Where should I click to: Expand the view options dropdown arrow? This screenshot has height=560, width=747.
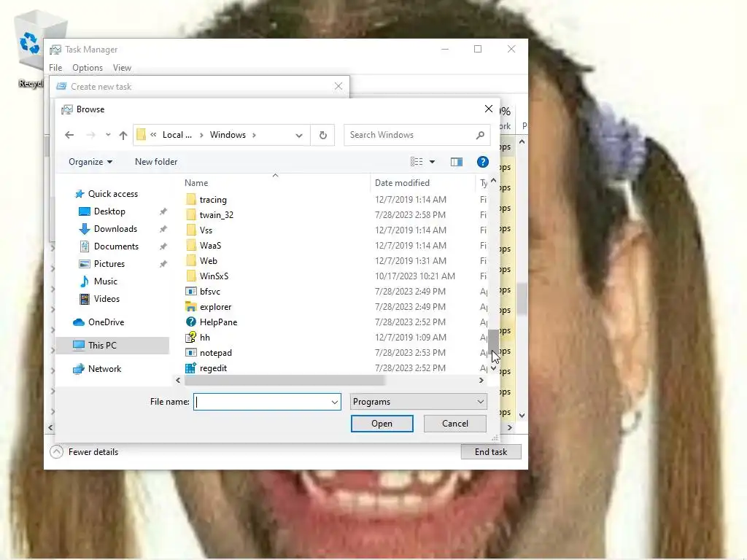432,162
